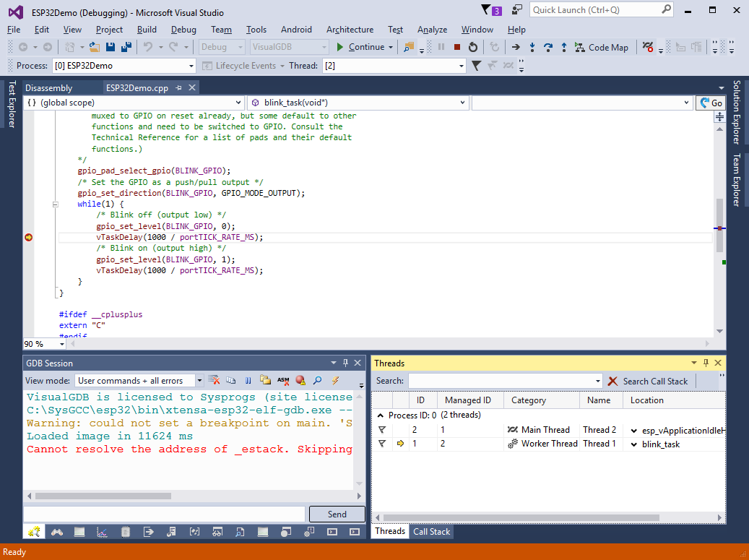The height and width of the screenshot is (560, 749).
Task: Click the GDB Session horizontal scrollbar thumb
Action: coord(103,496)
